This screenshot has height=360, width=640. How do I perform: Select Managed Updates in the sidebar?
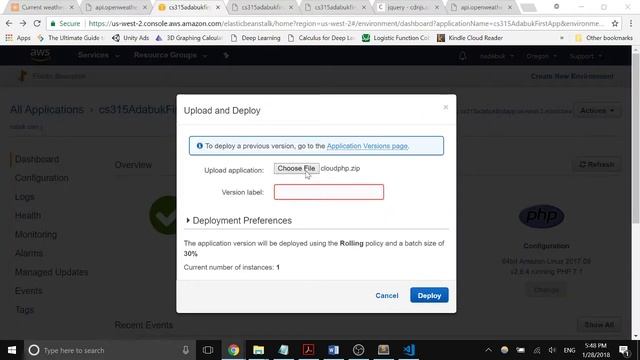pos(51,272)
